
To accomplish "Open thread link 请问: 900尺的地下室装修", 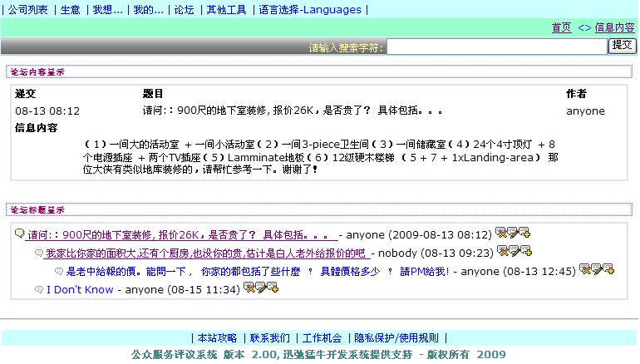I will 181,235.
